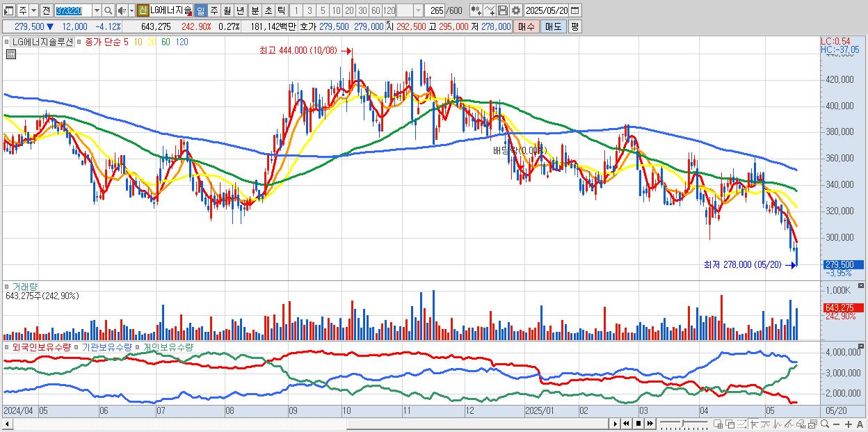Viewport: 868px width, 432px height.
Task: Click the 매도 sell button
Action: click(x=554, y=26)
